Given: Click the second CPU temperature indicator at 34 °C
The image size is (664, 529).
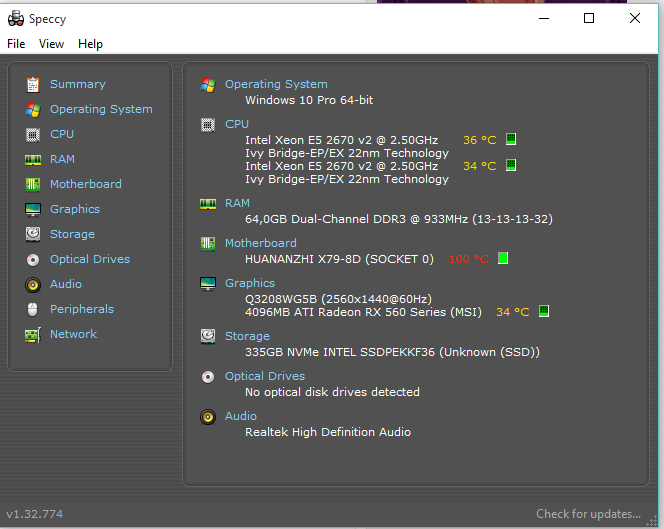Looking at the screenshot, I should (x=511, y=165).
